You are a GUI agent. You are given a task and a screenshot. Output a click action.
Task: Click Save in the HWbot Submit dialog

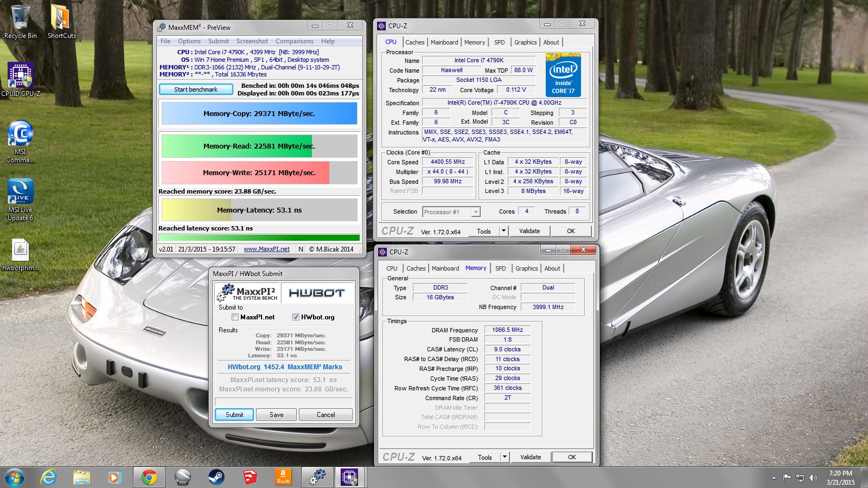277,415
